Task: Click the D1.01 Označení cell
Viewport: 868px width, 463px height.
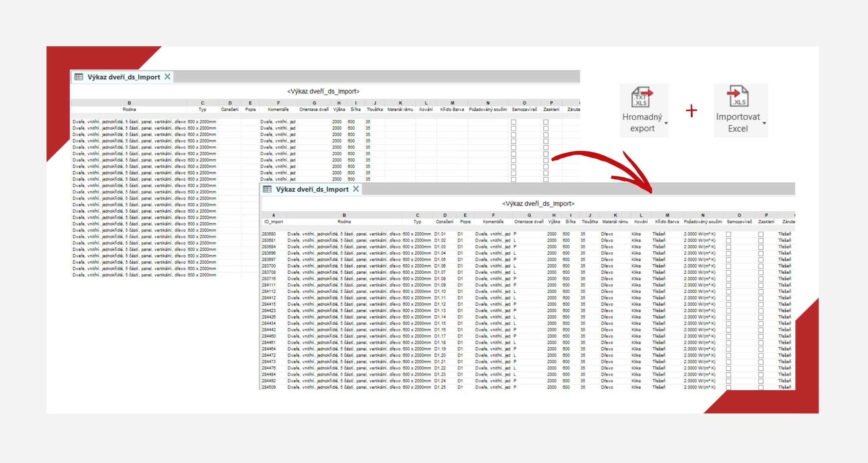Action: (x=440, y=234)
